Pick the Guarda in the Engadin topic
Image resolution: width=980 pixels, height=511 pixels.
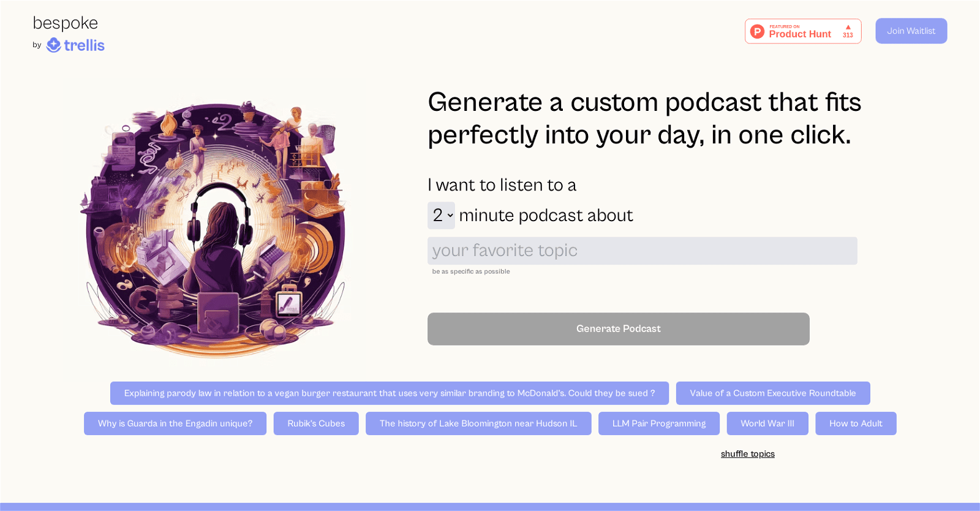click(175, 423)
